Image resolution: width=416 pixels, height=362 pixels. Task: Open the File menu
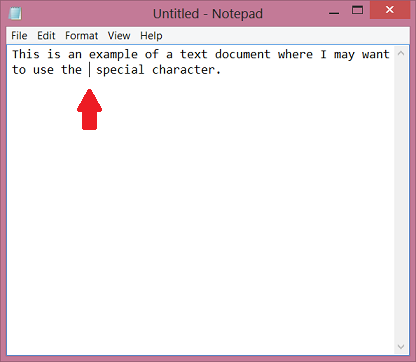pyautogui.click(x=19, y=36)
